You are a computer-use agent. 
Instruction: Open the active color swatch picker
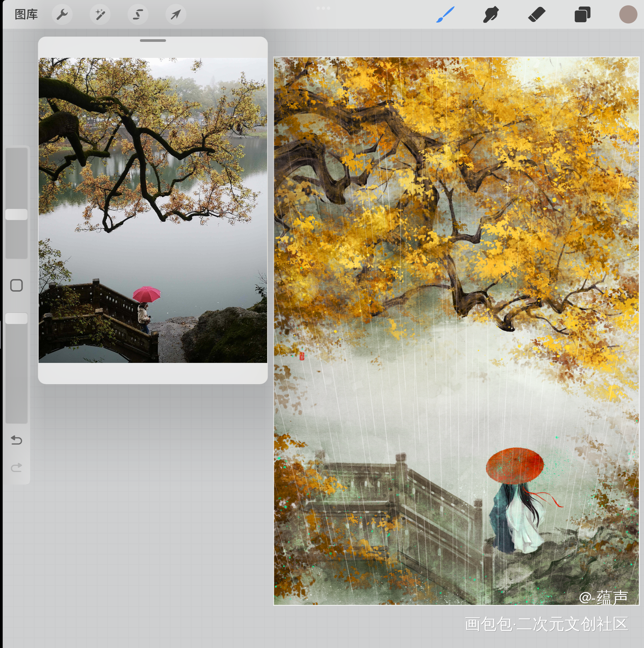[628, 15]
